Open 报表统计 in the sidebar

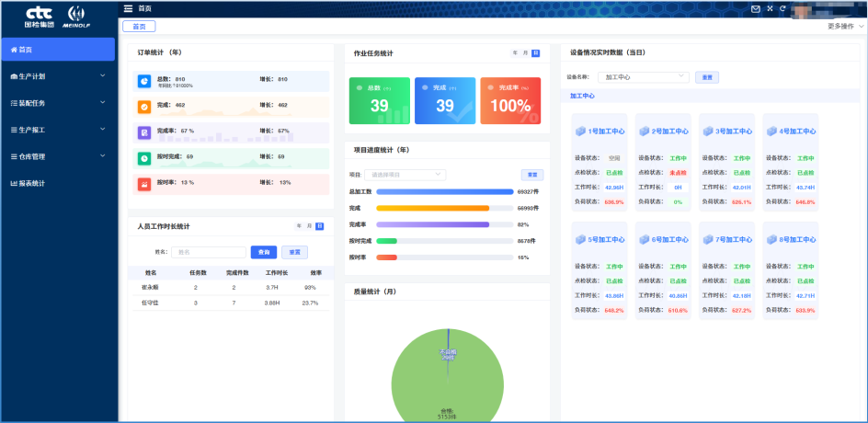tap(58, 183)
